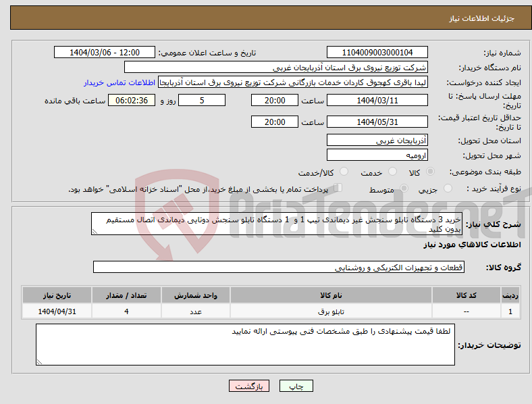Click the resize handle of buyer notes area
The height and width of the screenshot is (404, 532).
(39, 362)
